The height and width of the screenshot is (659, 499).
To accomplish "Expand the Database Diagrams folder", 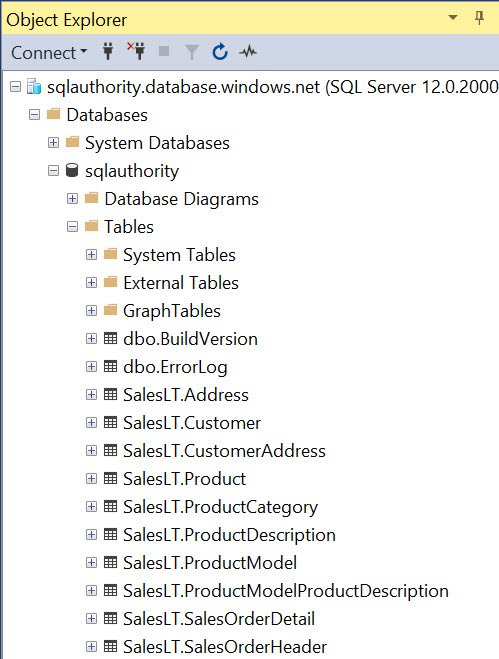I will (x=72, y=198).
